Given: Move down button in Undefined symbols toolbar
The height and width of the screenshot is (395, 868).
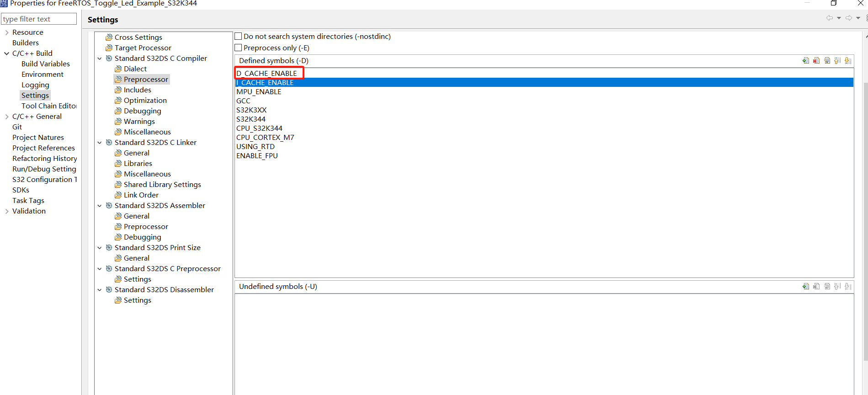Looking at the screenshot, I should [848, 286].
